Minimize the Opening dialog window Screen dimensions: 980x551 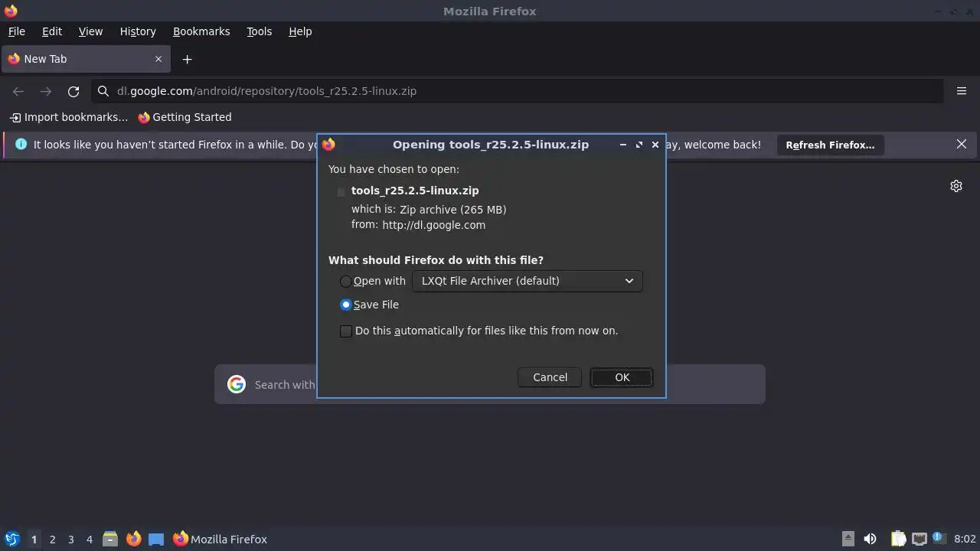[x=623, y=145]
